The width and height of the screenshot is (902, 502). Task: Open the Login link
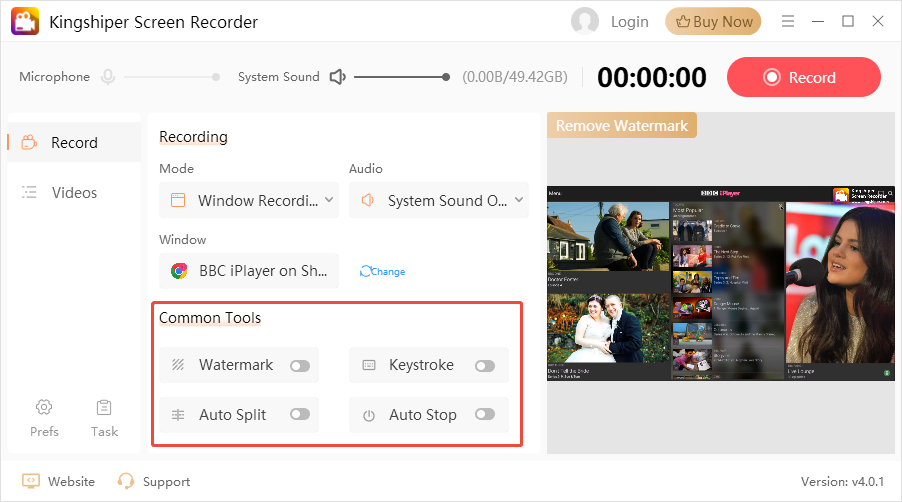[629, 22]
